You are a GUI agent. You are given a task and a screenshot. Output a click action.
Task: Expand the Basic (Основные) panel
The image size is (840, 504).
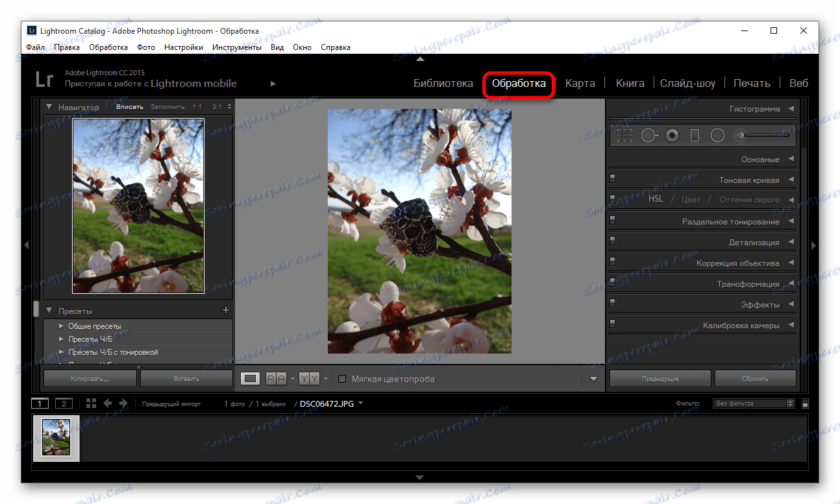[791, 159]
